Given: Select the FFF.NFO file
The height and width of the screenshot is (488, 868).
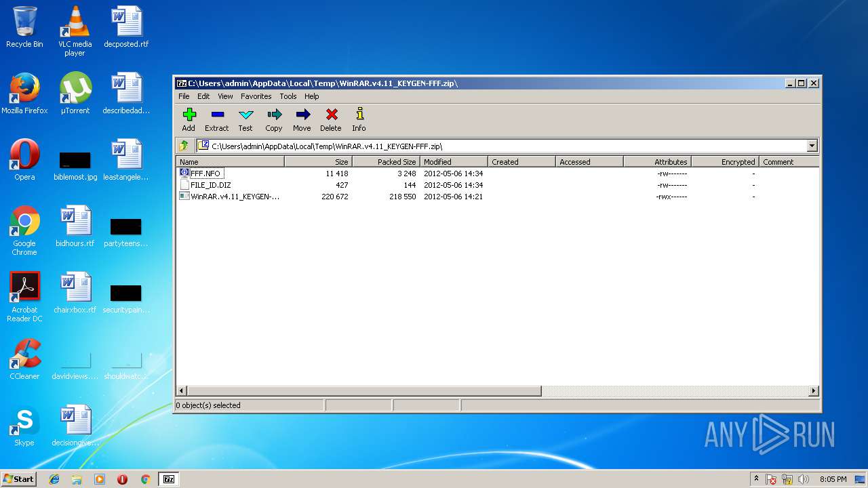Looking at the screenshot, I should 201,174.
